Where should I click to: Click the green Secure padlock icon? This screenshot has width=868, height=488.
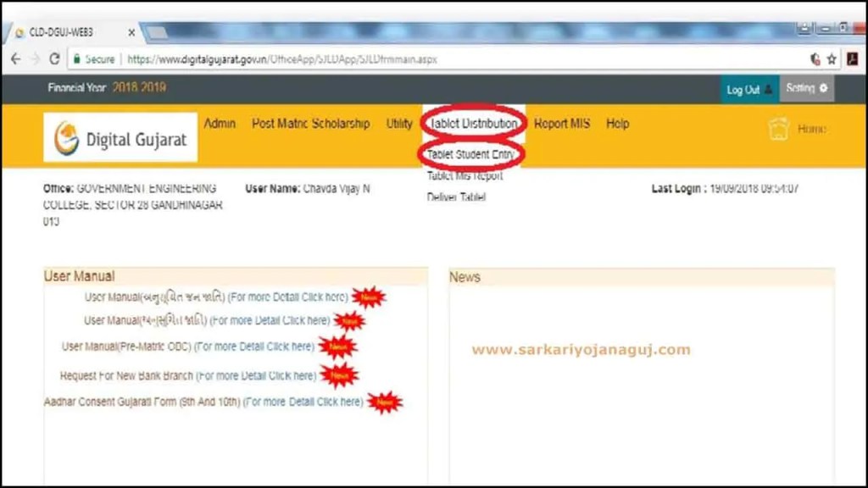[77, 58]
